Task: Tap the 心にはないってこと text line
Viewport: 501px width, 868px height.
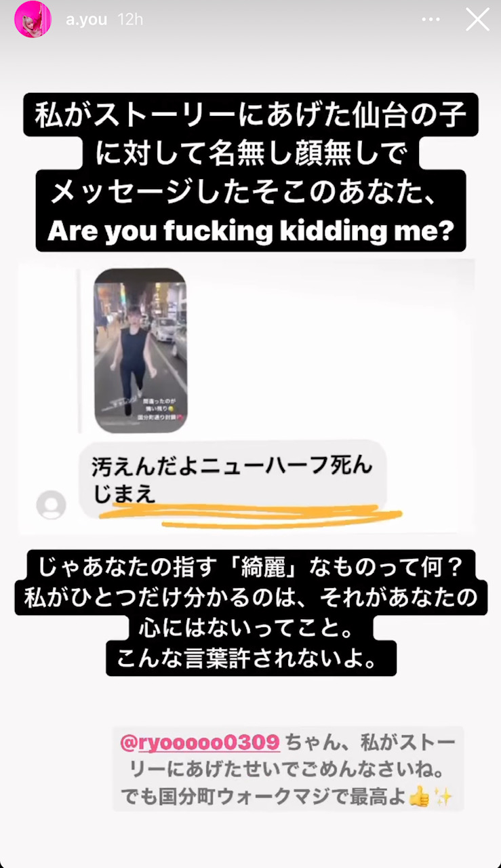Action: [251, 628]
